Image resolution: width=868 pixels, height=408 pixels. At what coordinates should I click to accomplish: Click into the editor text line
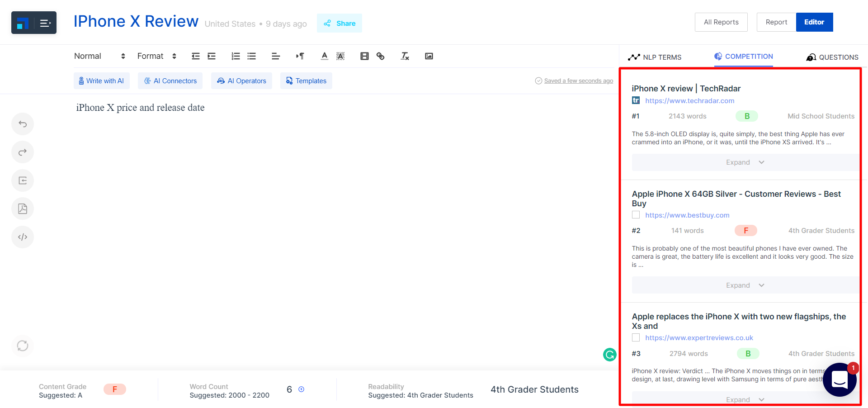tap(140, 108)
